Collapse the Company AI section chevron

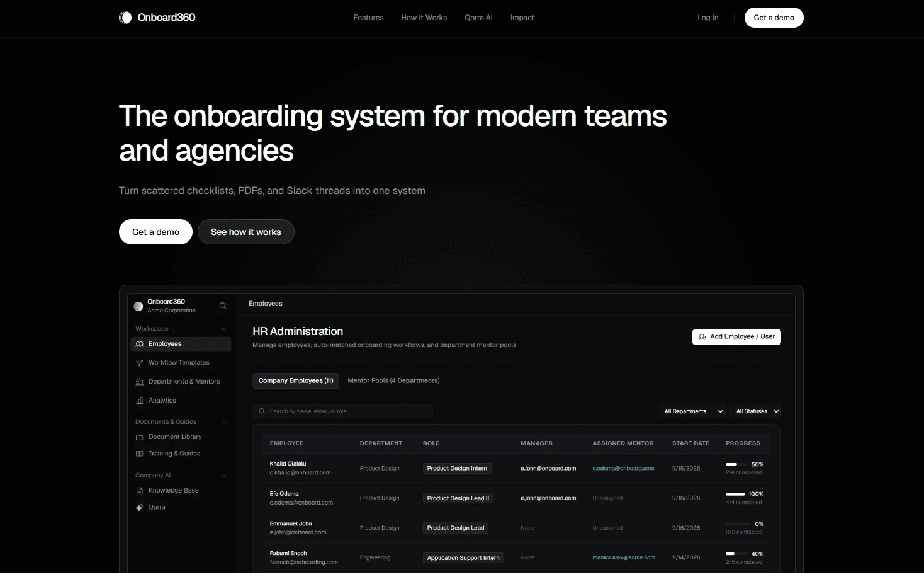224,476
